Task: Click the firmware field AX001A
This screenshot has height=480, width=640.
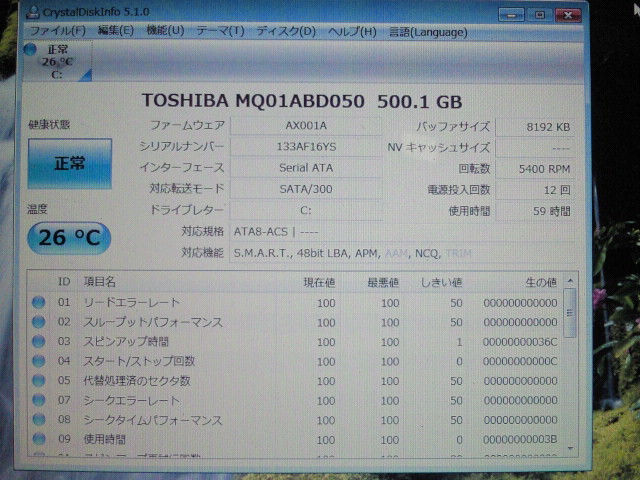Action: tap(306, 126)
